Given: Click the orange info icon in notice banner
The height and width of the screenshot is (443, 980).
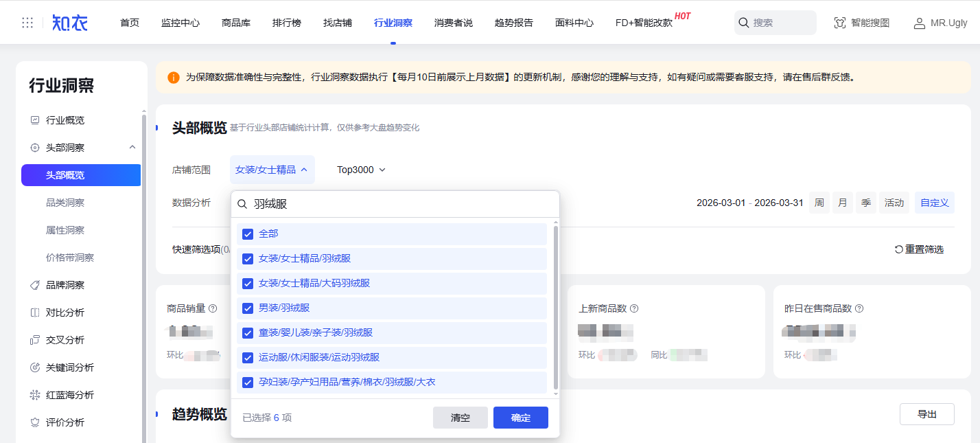Looking at the screenshot, I should pyautogui.click(x=173, y=78).
